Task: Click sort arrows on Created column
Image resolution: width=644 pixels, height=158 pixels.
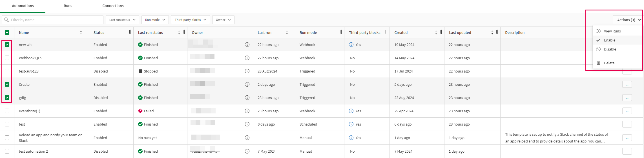Action: (x=436, y=32)
